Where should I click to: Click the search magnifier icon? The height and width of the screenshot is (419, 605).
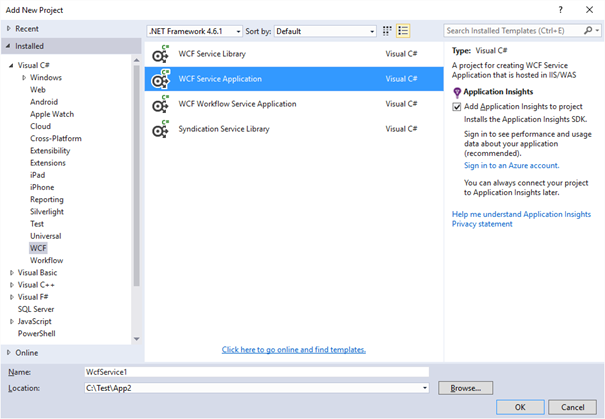click(588, 30)
